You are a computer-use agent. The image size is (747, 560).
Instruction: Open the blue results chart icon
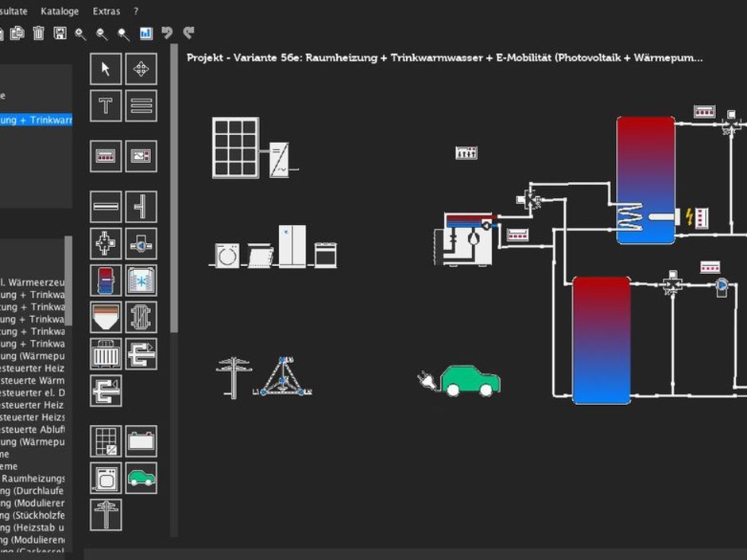point(145,33)
